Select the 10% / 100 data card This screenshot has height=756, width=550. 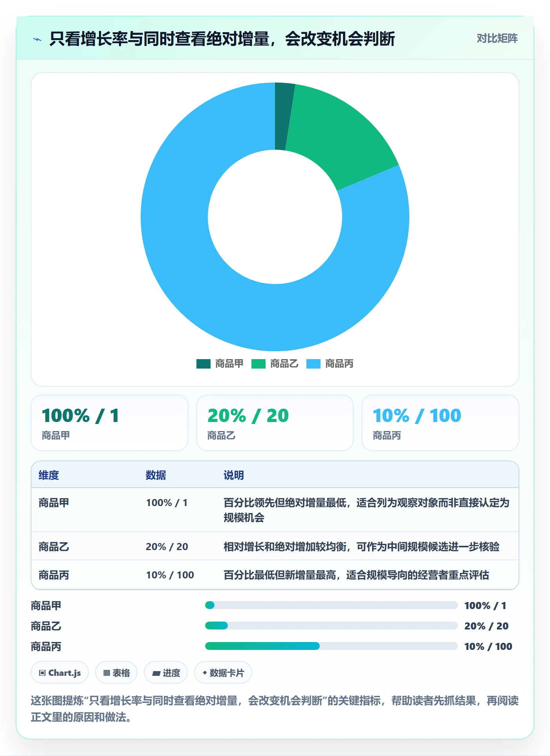(x=440, y=423)
